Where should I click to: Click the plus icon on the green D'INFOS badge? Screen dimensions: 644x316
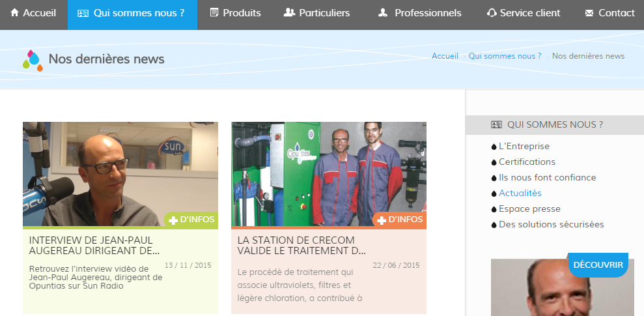173,220
